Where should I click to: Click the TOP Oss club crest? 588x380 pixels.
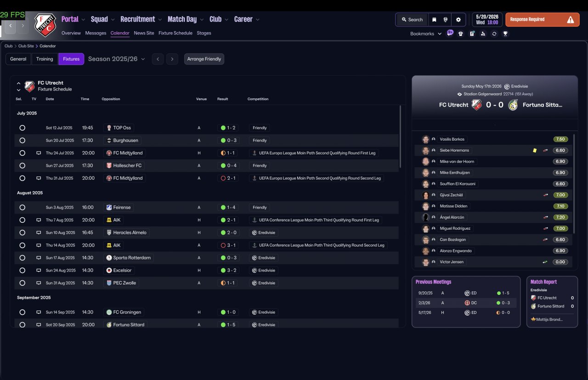pos(109,128)
